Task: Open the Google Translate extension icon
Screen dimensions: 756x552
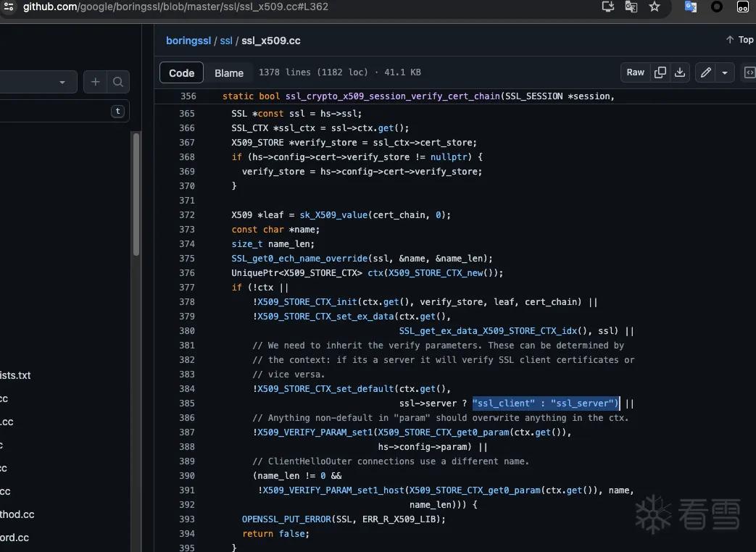Action: pos(691,7)
